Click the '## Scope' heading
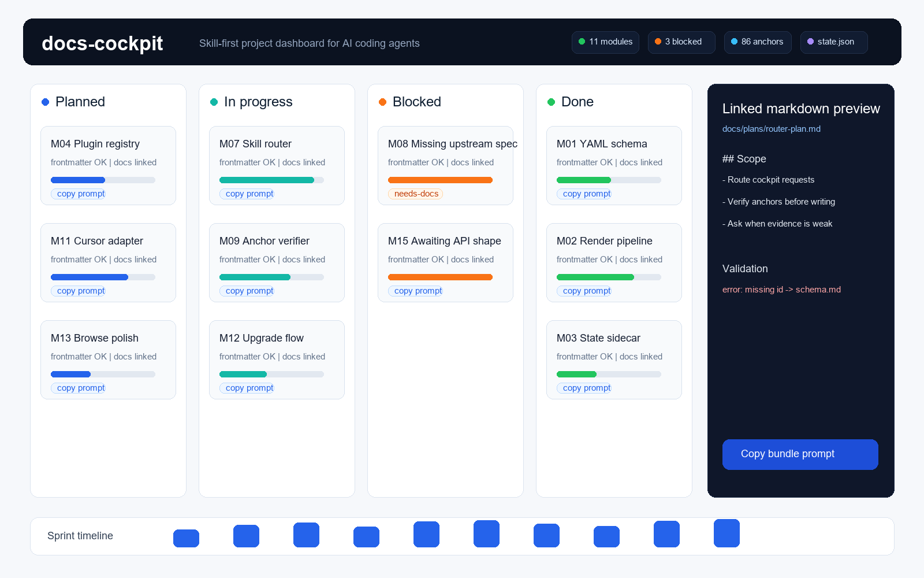The height and width of the screenshot is (578, 924). pyautogui.click(x=744, y=159)
